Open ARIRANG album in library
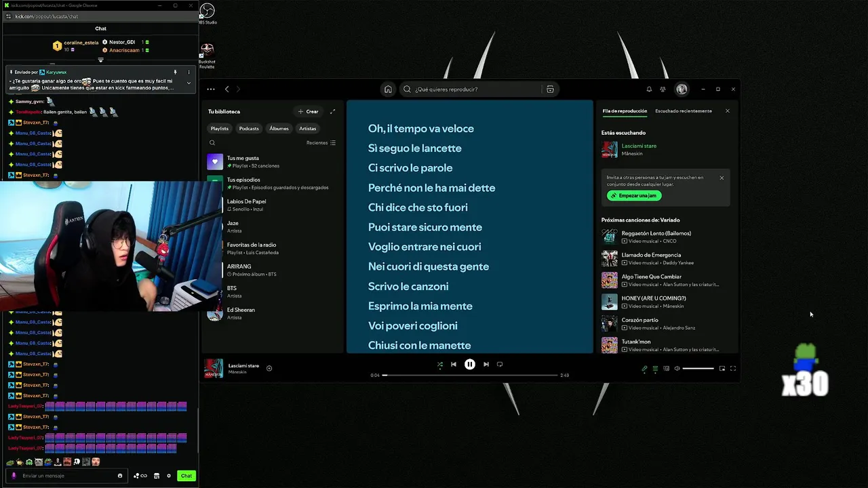The width and height of the screenshot is (868, 488). click(274, 270)
